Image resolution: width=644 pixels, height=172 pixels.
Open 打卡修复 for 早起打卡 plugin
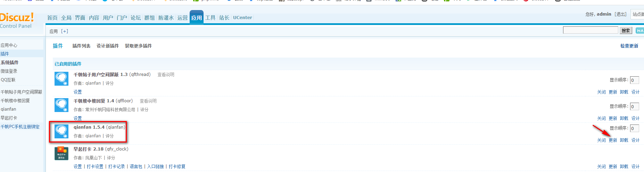[x=177, y=166]
